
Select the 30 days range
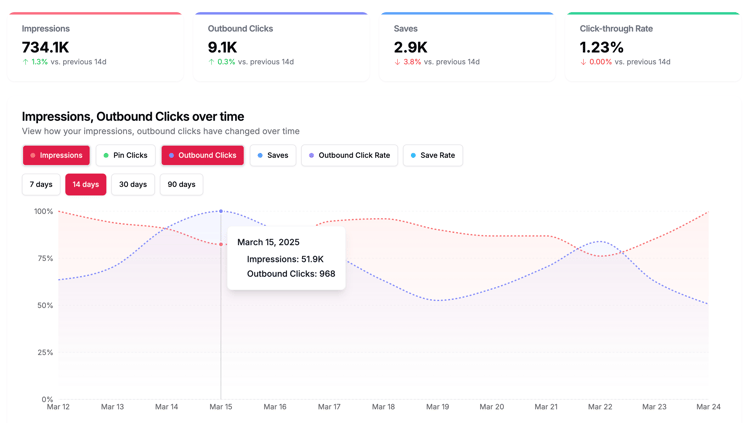click(x=133, y=185)
